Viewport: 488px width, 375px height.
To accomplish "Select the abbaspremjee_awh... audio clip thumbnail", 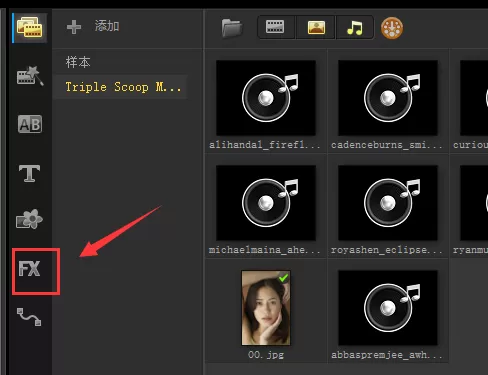I will [388, 308].
